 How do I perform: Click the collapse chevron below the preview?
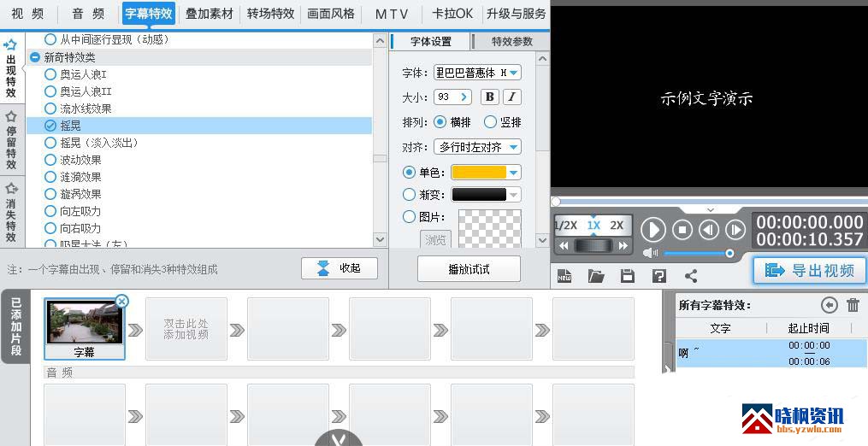711,210
